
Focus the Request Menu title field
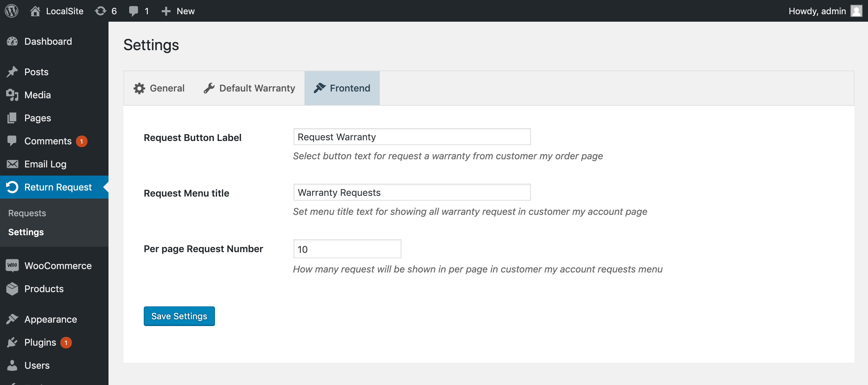coord(412,192)
